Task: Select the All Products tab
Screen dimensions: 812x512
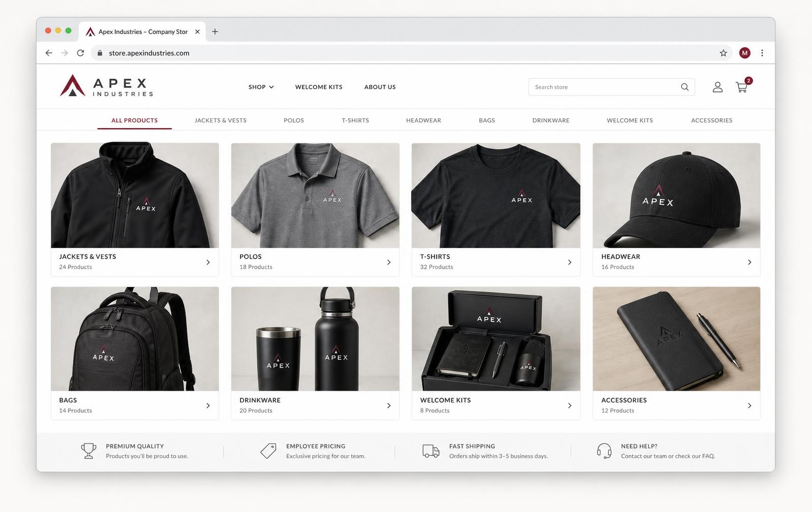Action: (x=134, y=120)
